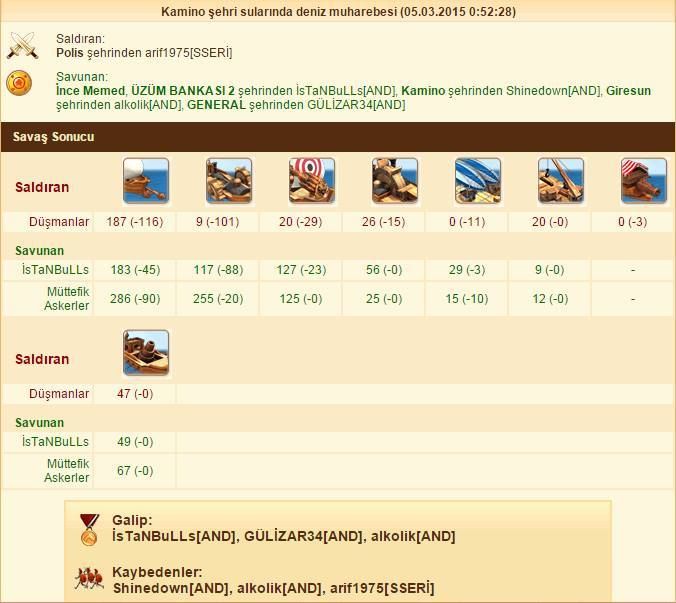Select the crane tender ship icon
676x603 pixels.
(561, 181)
